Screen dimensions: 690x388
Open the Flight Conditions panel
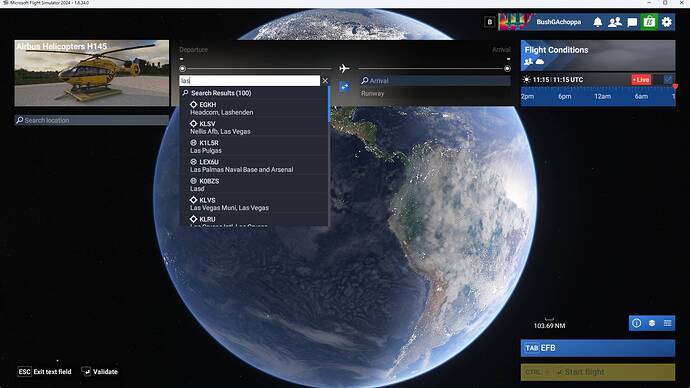pyautogui.click(x=598, y=55)
